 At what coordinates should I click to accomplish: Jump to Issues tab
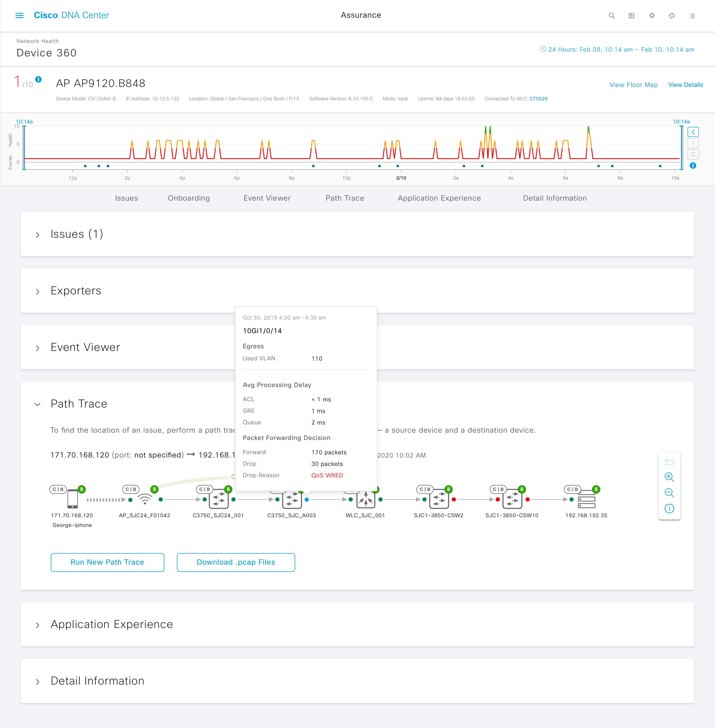pos(127,198)
